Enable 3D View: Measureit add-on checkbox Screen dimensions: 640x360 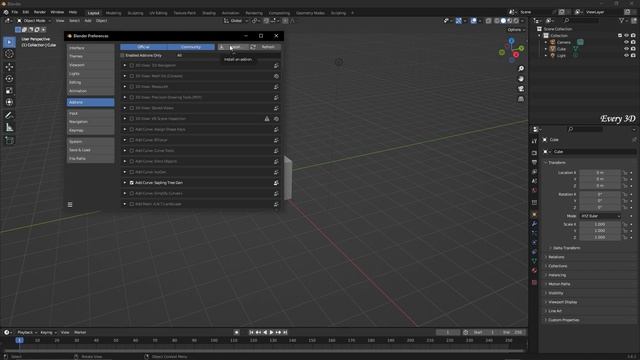[132, 87]
